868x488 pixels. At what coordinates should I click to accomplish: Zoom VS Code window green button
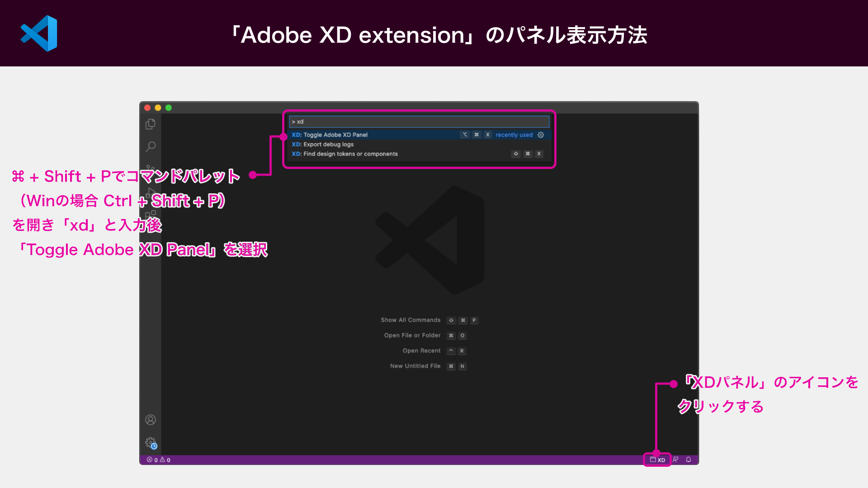click(169, 108)
